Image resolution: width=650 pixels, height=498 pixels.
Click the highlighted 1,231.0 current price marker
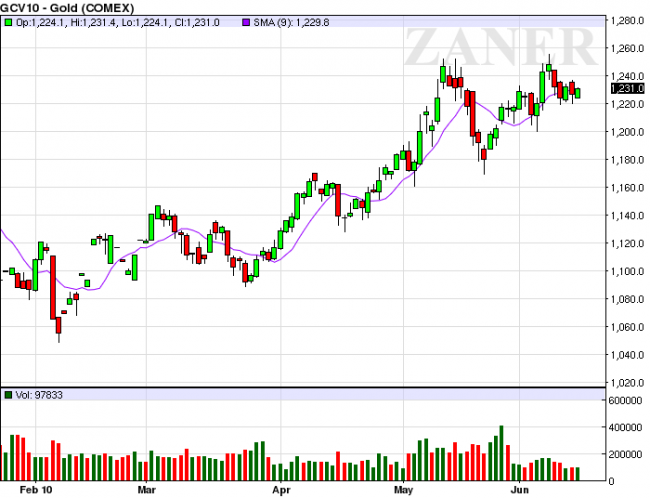pos(628,88)
